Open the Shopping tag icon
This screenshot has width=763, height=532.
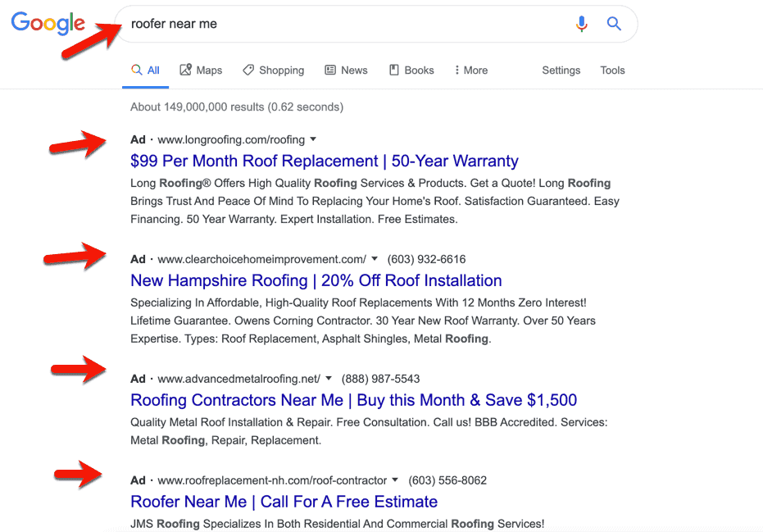[x=248, y=70]
